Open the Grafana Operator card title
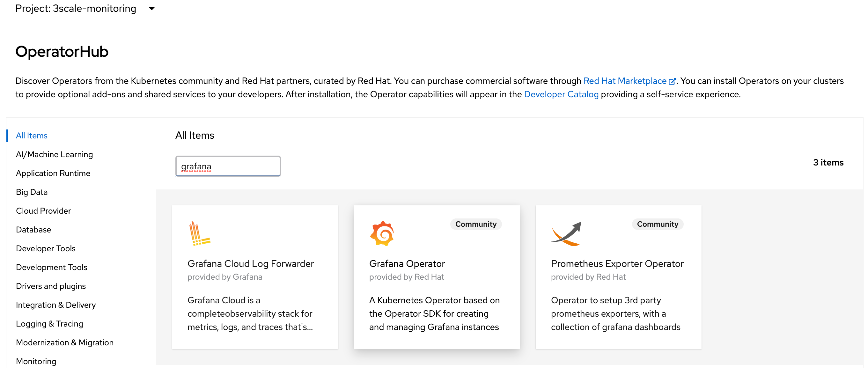Image resolution: width=868 pixels, height=368 pixels. pos(407,263)
